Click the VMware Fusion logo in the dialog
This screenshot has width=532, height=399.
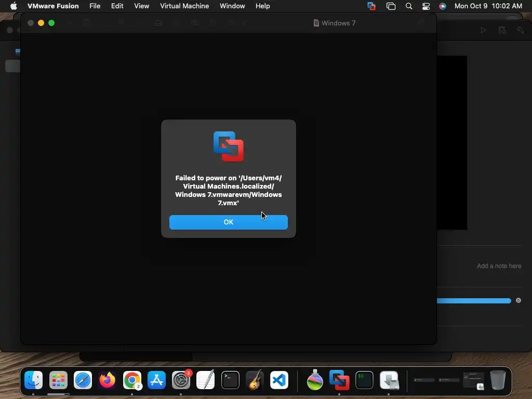229,146
